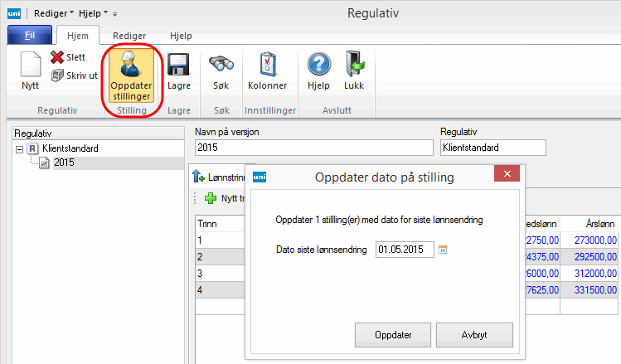Open the Hjelp question mark icon

click(318, 65)
